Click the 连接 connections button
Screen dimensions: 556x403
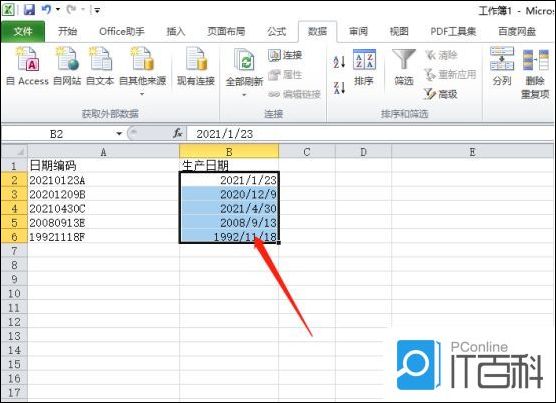click(x=285, y=55)
